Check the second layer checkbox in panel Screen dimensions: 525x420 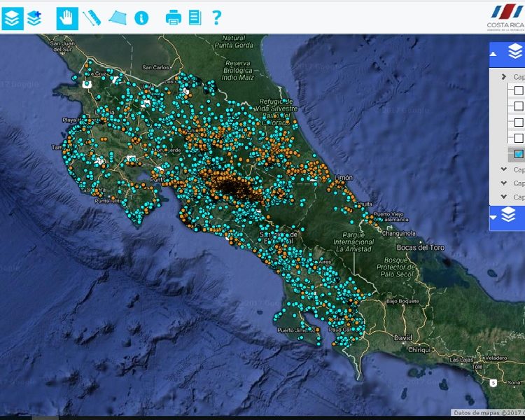pos(519,106)
